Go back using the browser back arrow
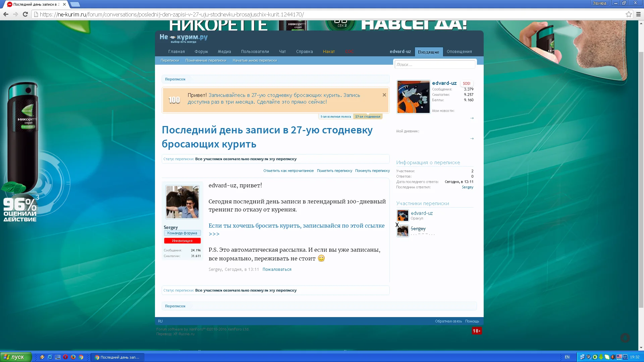This screenshot has width=644, height=362. [x=6, y=14]
